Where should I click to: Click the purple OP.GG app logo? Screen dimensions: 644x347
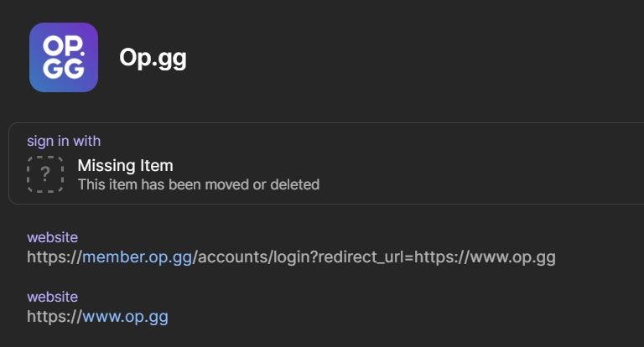pos(64,57)
